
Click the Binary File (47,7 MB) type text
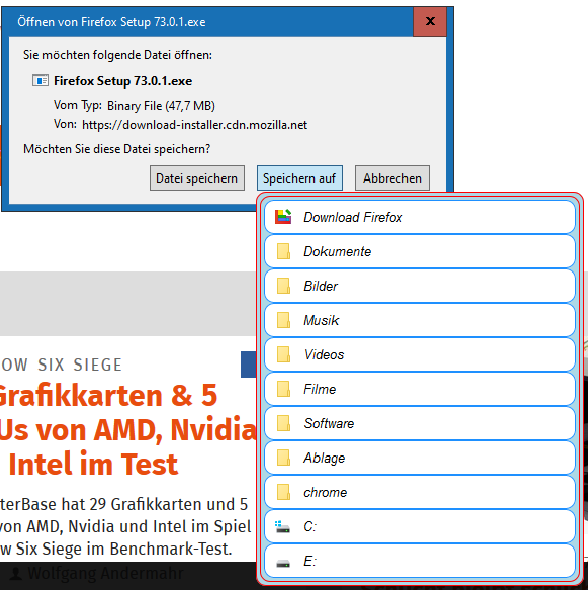tap(161, 106)
